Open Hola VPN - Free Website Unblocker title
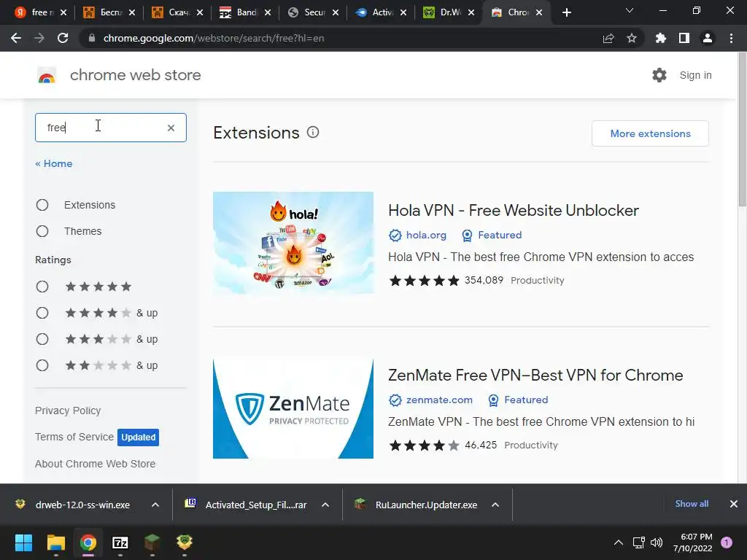 pyautogui.click(x=514, y=211)
